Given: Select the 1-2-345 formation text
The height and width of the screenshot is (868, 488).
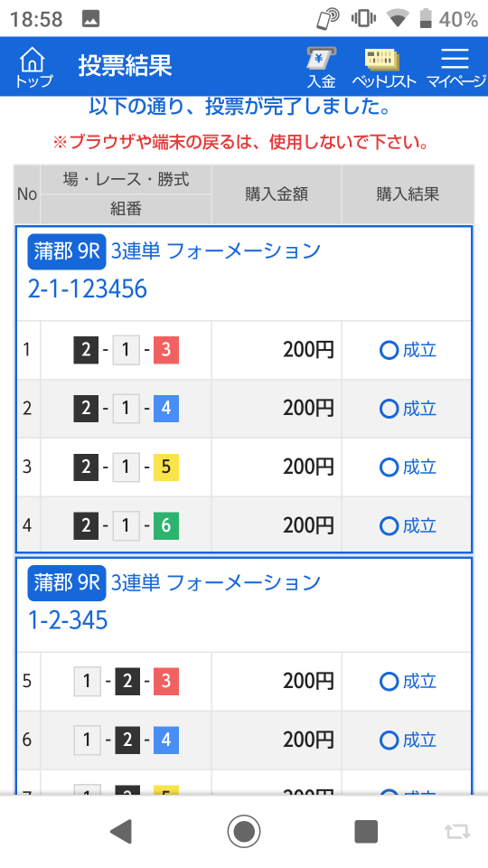Looking at the screenshot, I should pos(68,620).
